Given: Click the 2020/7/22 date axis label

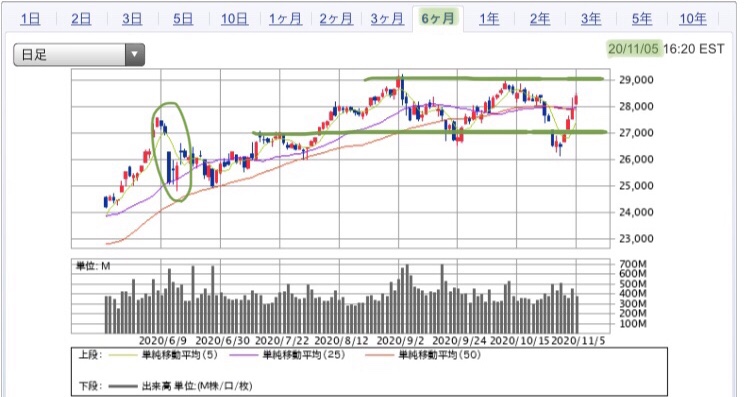Looking at the screenshot, I should pos(282,341).
